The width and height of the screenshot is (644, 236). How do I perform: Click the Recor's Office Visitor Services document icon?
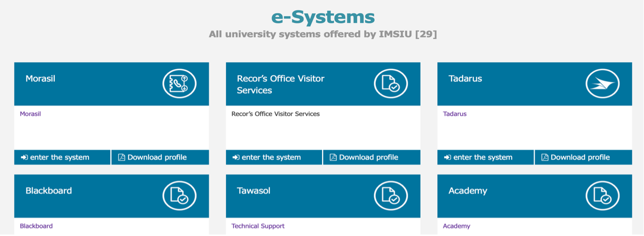tap(390, 84)
